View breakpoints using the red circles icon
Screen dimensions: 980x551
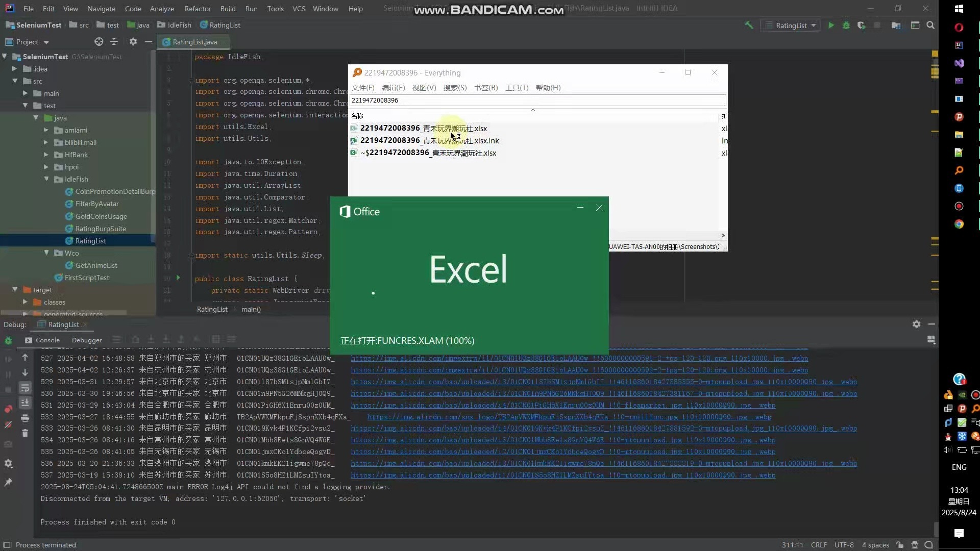[8, 409]
